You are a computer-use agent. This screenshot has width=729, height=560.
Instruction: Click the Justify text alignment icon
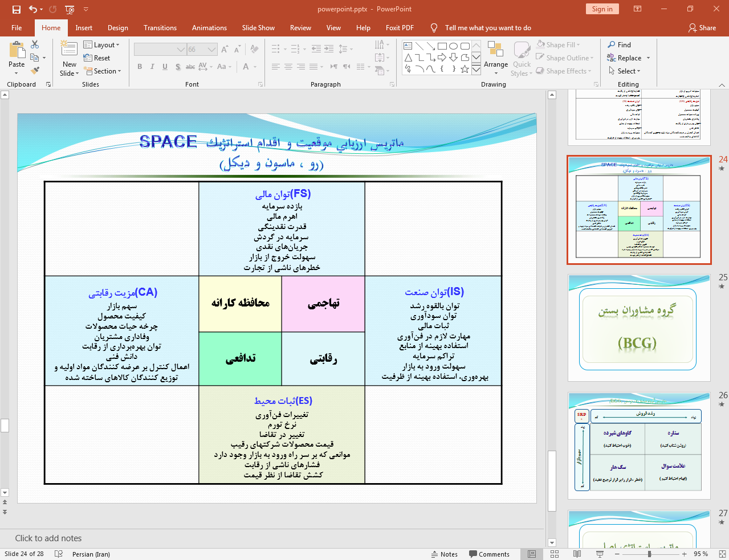(313, 67)
